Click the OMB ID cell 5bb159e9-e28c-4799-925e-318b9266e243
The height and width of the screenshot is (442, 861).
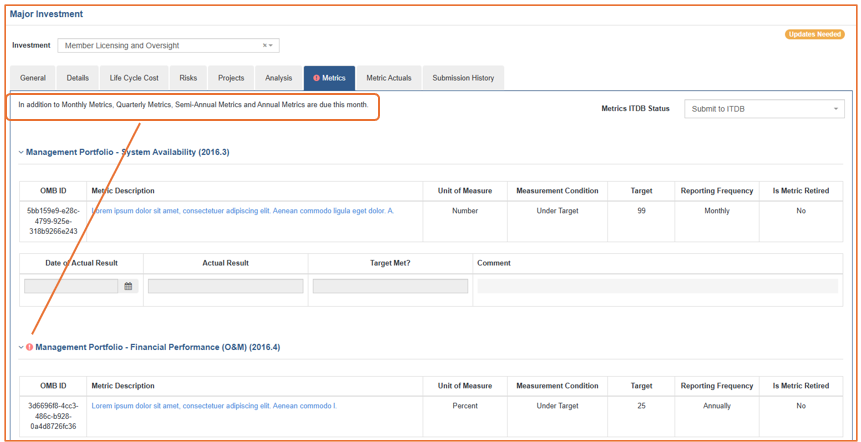coord(53,221)
